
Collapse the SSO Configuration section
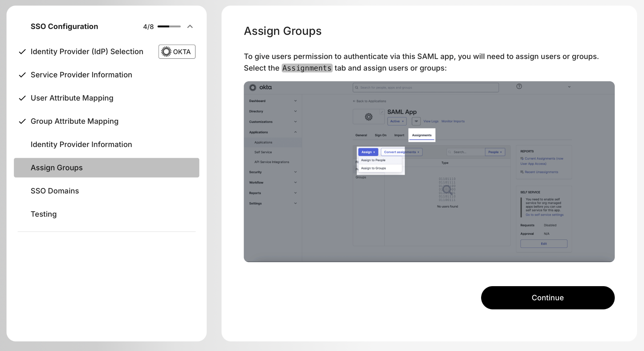pos(190,26)
